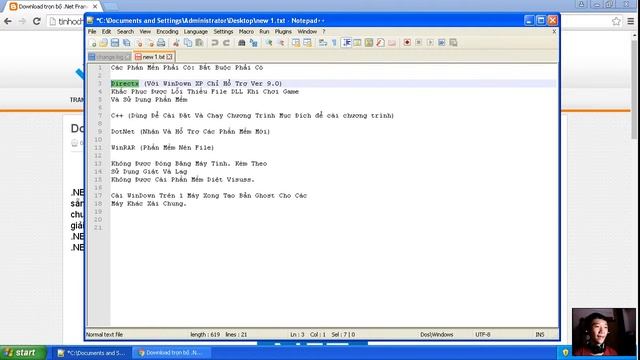Screen dimensions: 640x360
Task: Open the Macro menu
Action: coord(246,31)
